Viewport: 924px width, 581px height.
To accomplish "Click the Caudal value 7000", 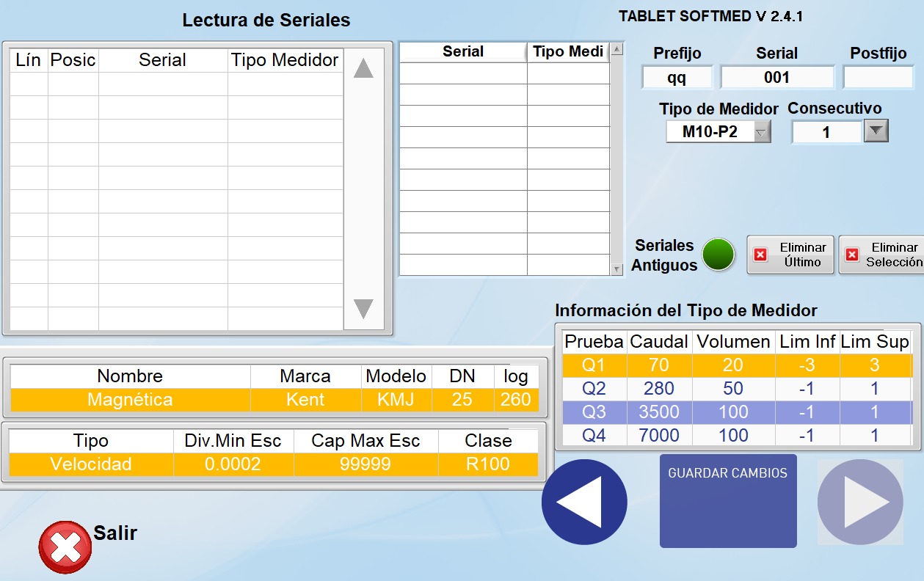I will click(x=659, y=436).
